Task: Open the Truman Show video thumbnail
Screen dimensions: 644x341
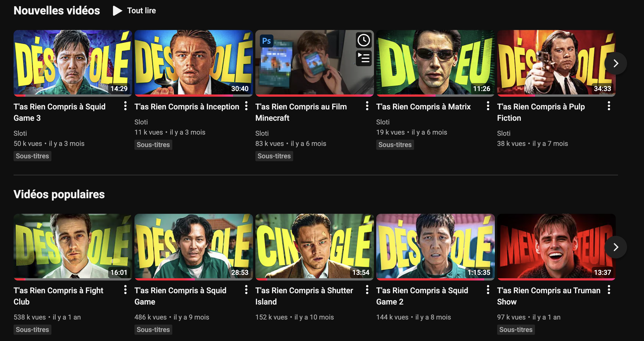Action: pos(556,246)
